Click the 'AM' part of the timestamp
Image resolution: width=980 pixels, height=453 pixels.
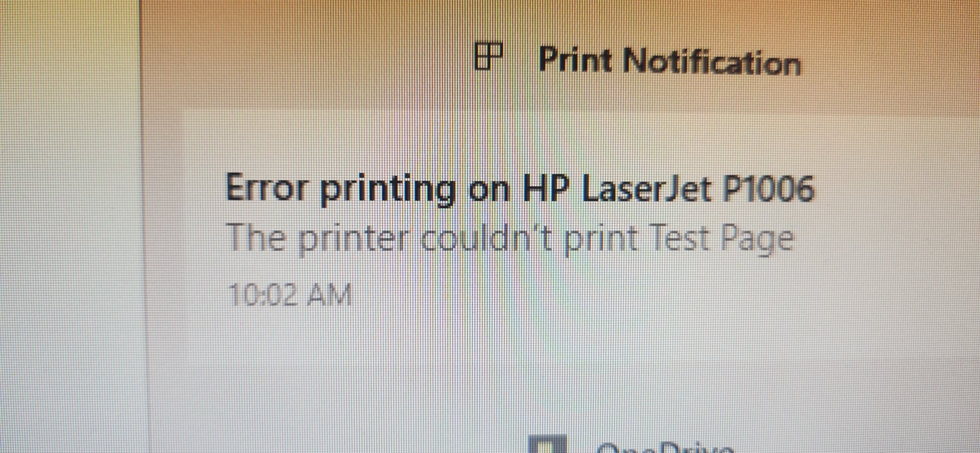click(x=330, y=295)
